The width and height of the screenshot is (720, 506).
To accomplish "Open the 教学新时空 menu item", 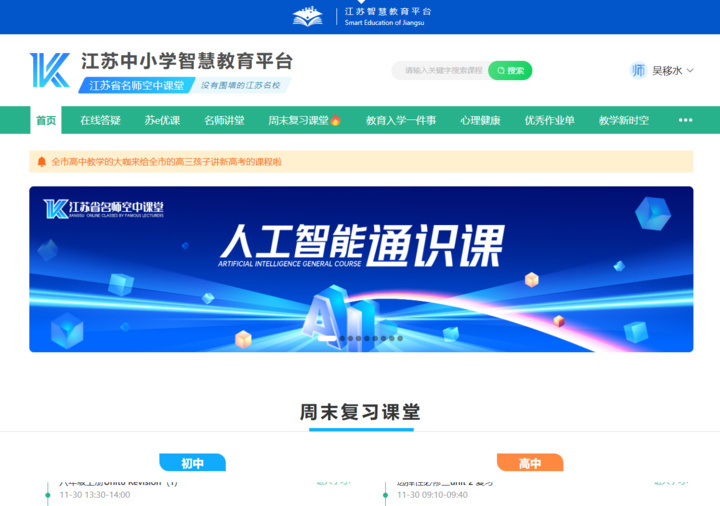I will click(x=624, y=120).
